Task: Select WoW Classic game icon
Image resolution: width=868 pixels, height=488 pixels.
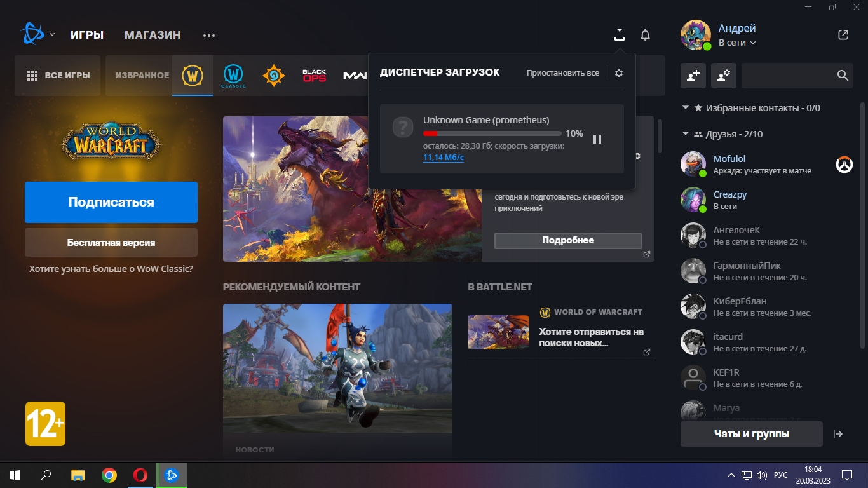Action: (x=233, y=76)
